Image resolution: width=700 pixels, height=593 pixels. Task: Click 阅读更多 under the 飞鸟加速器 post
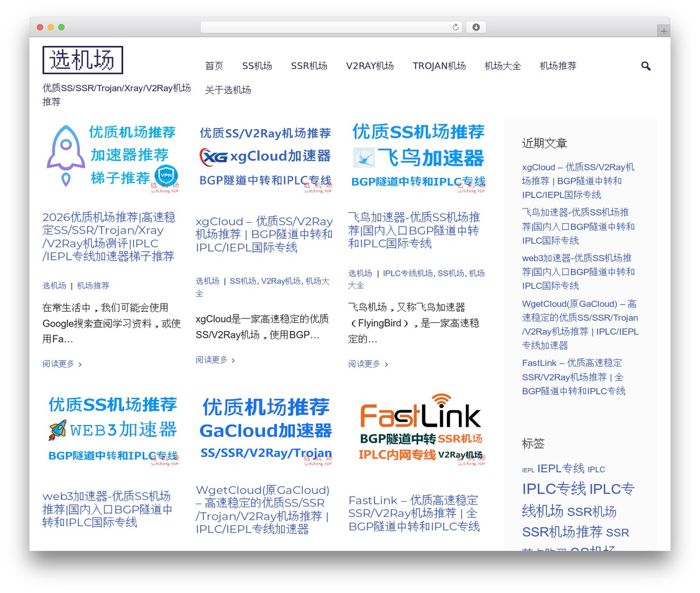coord(368,364)
